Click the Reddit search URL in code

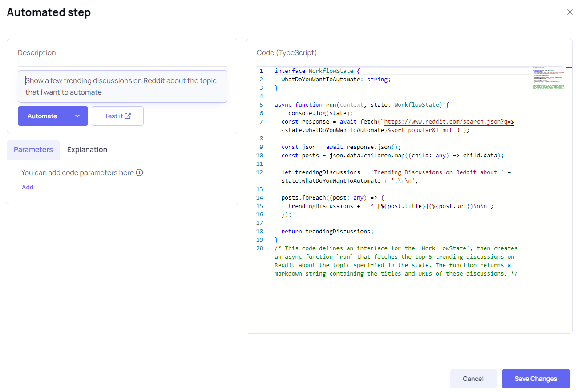pos(398,126)
